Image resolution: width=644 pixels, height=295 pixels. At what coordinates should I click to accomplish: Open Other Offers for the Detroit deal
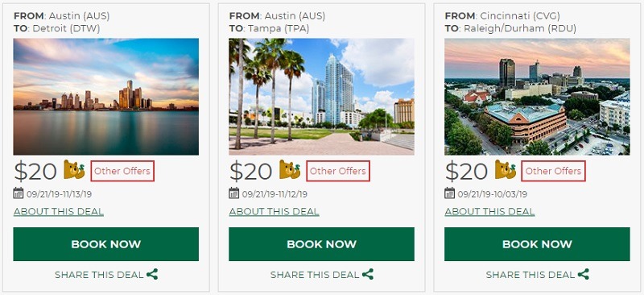[x=122, y=171]
